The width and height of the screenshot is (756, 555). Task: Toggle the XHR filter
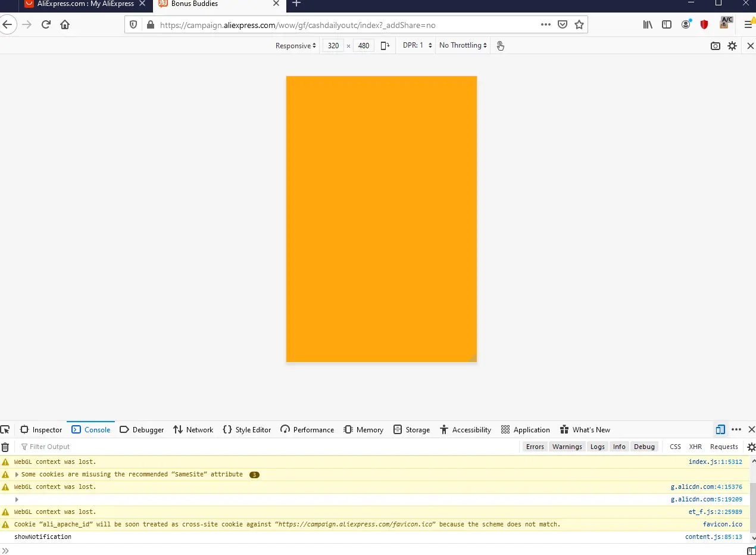click(695, 447)
